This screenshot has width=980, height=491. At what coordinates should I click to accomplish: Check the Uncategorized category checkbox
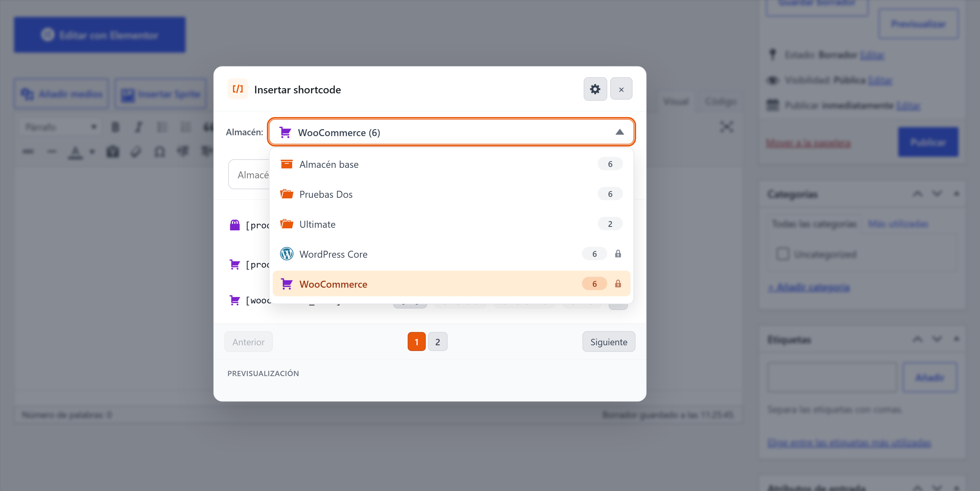click(782, 254)
